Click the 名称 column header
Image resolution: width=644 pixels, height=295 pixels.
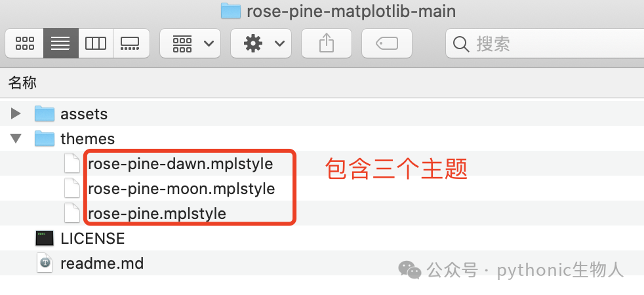coord(22,83)
